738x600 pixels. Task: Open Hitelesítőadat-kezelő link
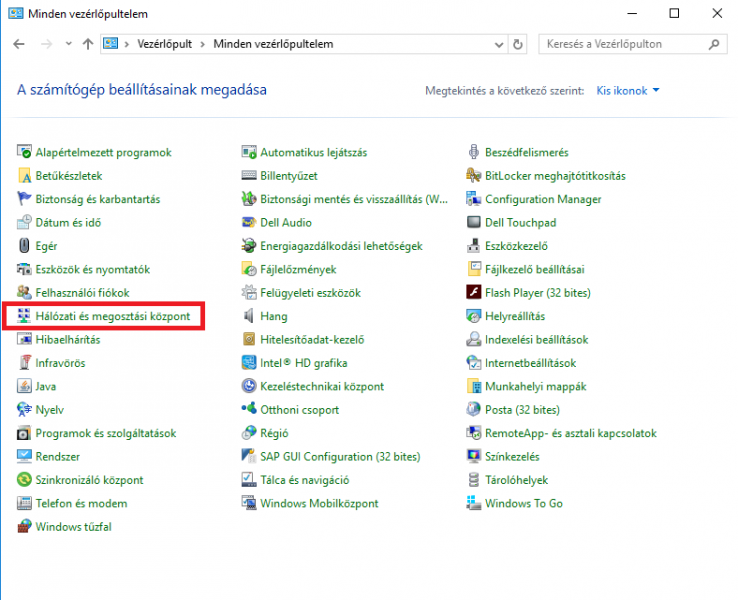(x=312, y=339)
